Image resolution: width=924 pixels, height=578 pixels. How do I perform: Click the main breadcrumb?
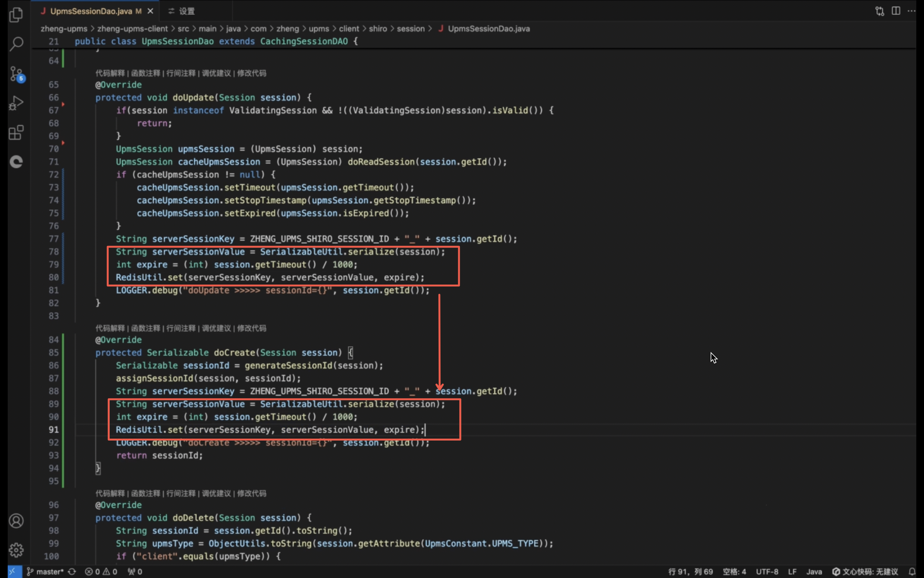pos(207,29)
